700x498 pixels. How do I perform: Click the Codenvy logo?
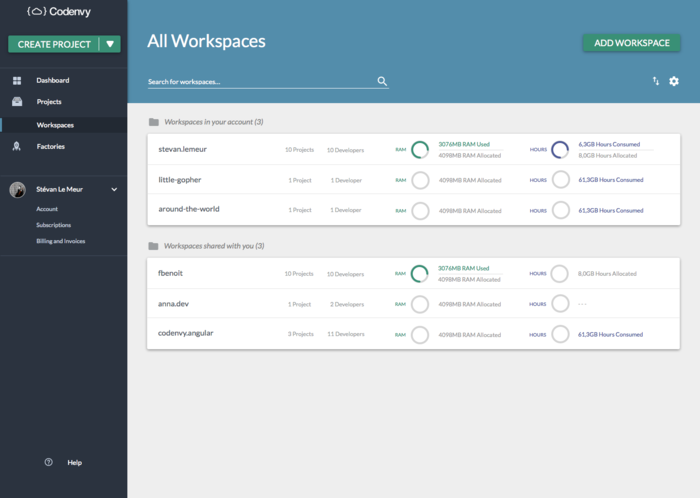click(63, 12)
